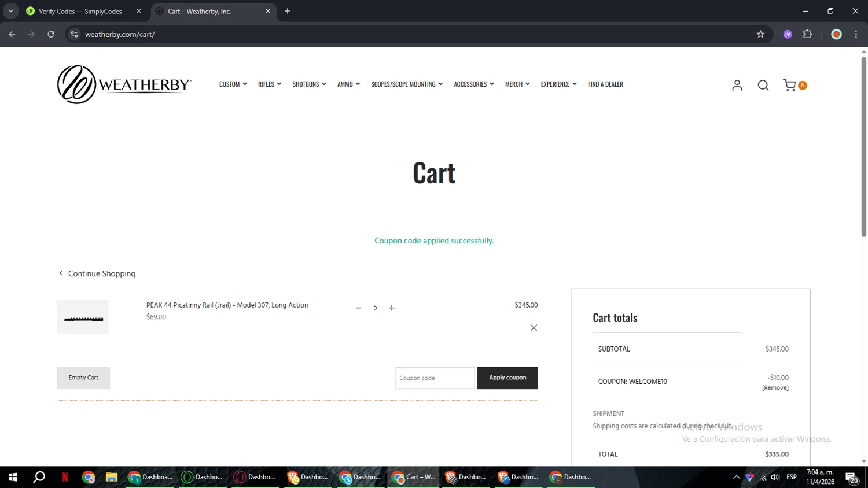Remove PEAK 44 Picatinny Rail with X icon
The width and height of the screenshot is (868, 488).
tap(534, 328)
